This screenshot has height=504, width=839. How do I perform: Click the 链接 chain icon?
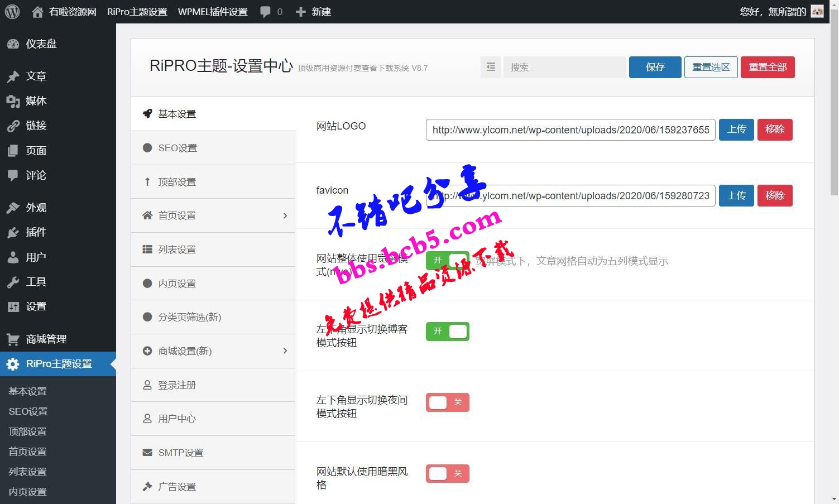point(13,126)
